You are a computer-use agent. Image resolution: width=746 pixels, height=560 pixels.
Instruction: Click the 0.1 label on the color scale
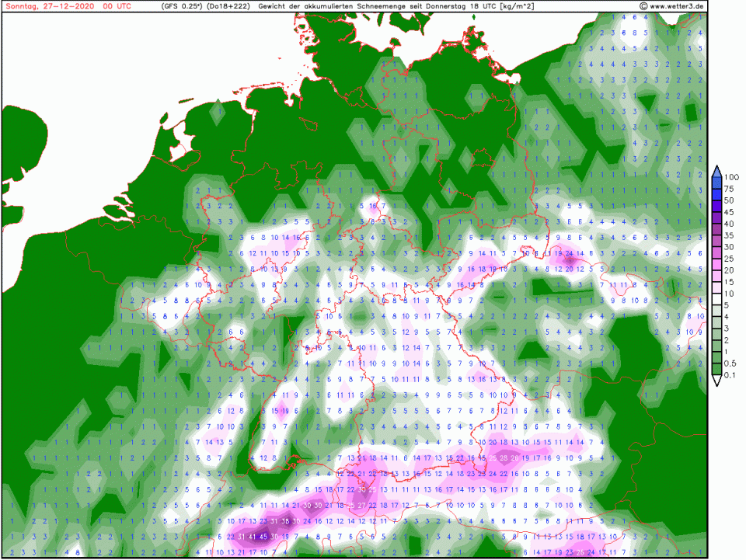(x=730, y=376)
